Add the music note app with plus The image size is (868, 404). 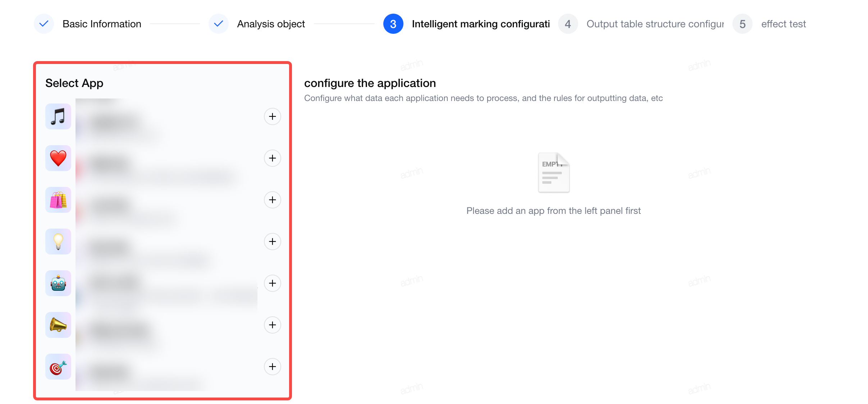pos(273,116)
